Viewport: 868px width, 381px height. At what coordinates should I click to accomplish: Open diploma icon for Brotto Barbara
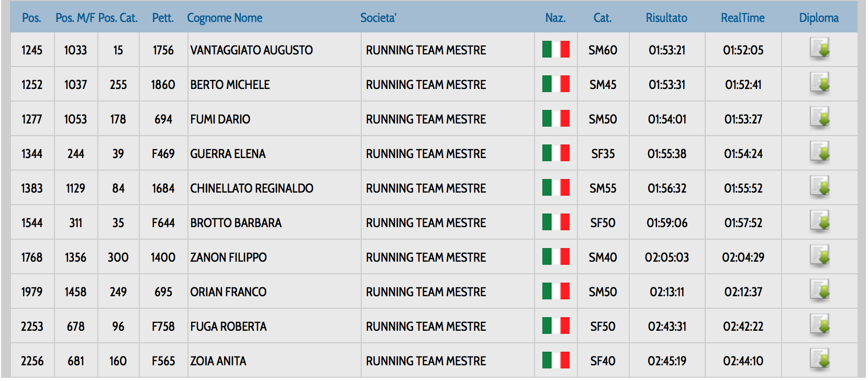click(819, 221)
